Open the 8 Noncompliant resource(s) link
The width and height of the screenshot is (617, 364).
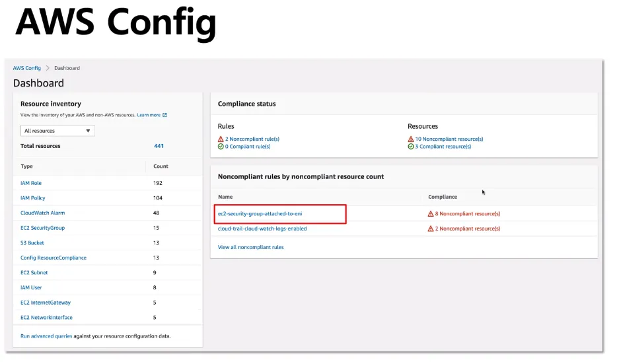point(468,213)
